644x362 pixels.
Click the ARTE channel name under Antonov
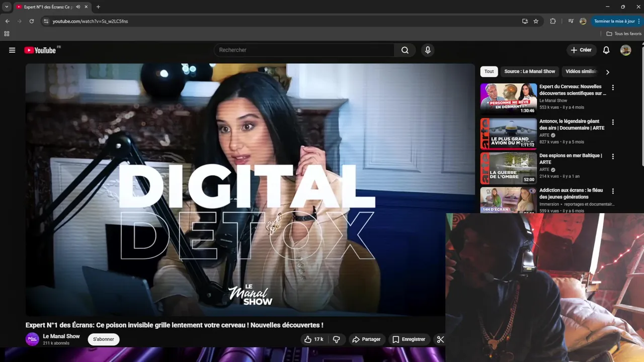544,135
